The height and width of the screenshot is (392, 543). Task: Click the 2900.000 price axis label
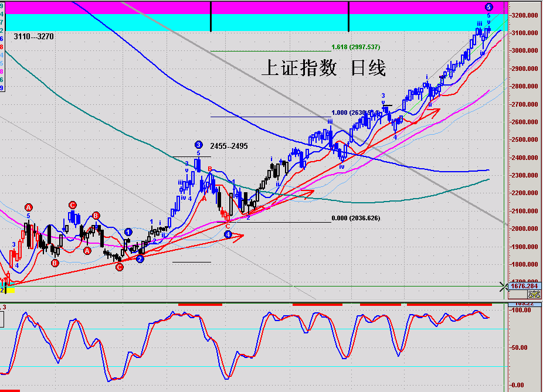(x=524, y=69)
